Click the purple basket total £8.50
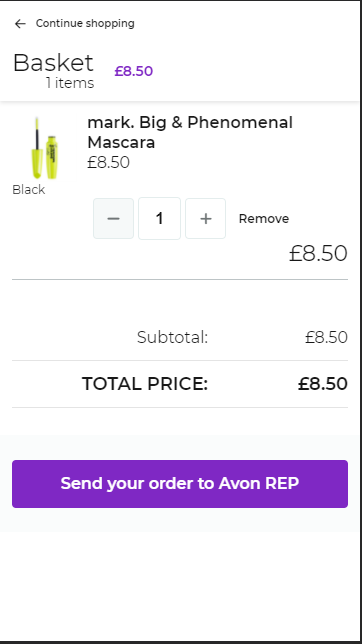362x644 pixels. [x=134, y=71]
